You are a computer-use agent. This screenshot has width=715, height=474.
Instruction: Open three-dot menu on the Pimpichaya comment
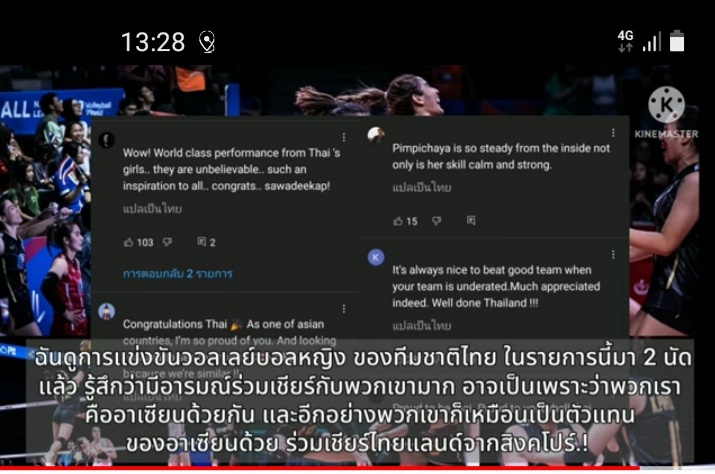[x=613, y=133]
